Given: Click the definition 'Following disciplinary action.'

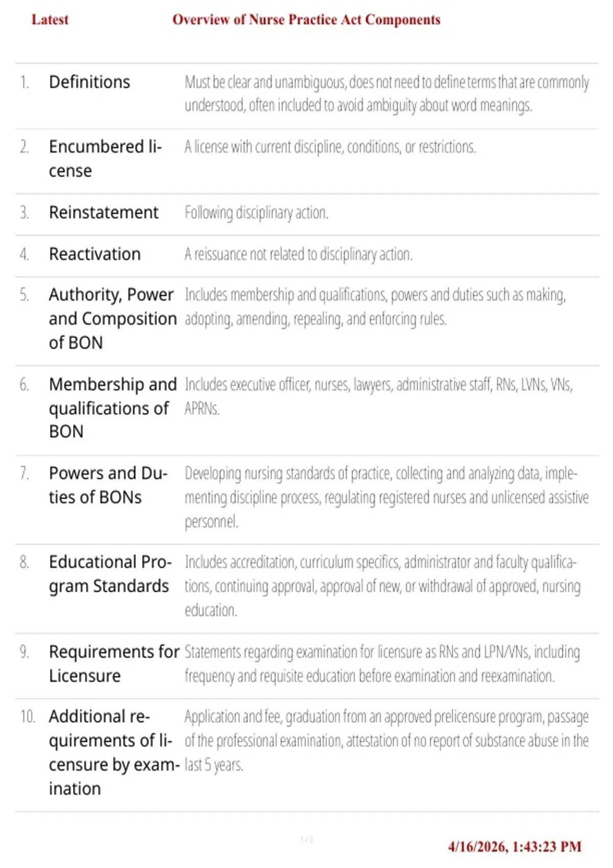Looking at the screenshot, I should coord(256,212).
